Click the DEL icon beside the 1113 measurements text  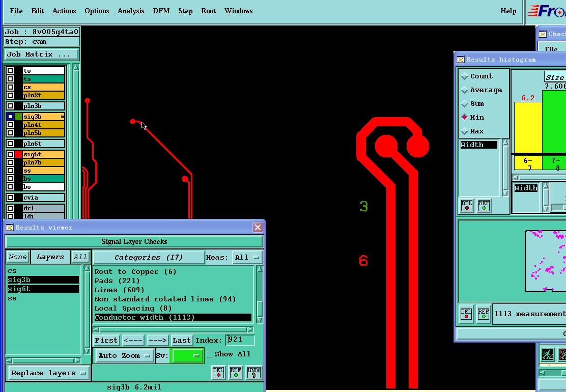tap(466, 314)
